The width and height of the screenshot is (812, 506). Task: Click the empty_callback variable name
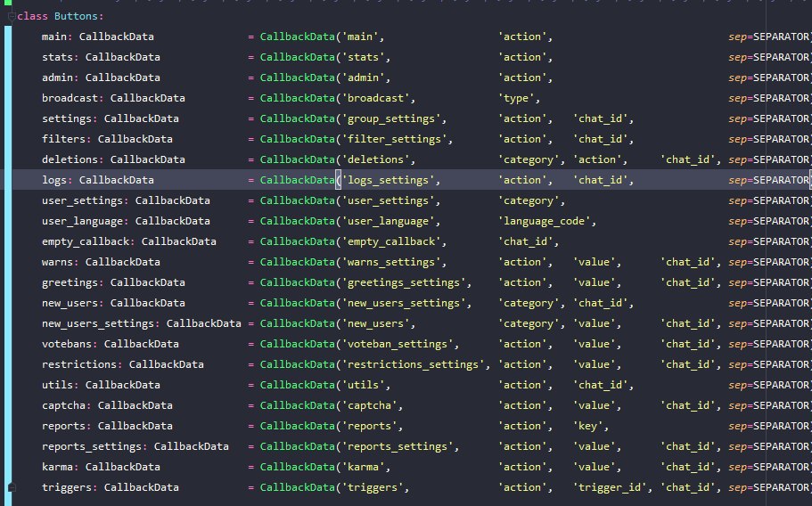click(86, 241)
